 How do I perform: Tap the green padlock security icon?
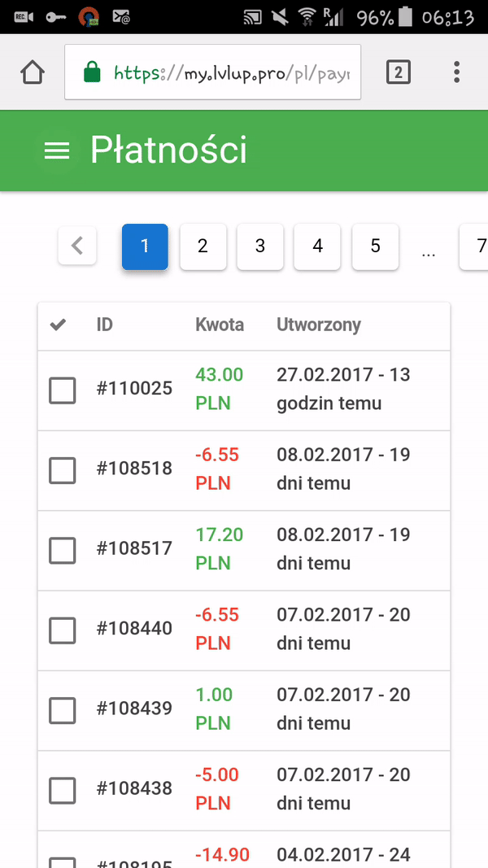[92, 73]
